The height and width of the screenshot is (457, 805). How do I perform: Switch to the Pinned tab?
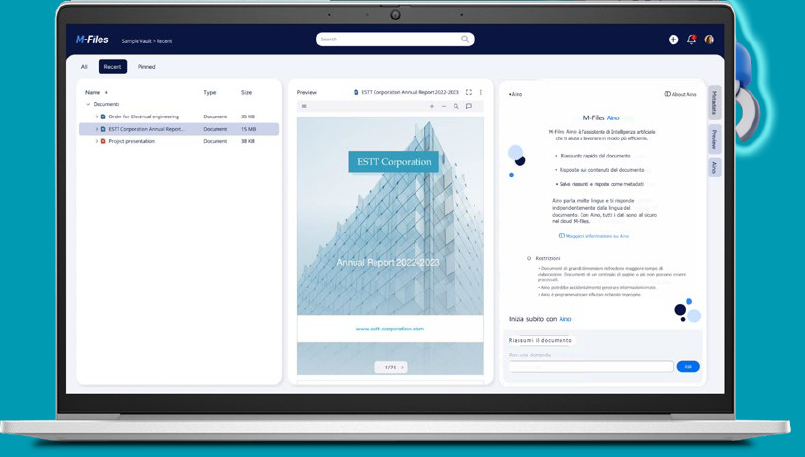click(x=146, y=67)
